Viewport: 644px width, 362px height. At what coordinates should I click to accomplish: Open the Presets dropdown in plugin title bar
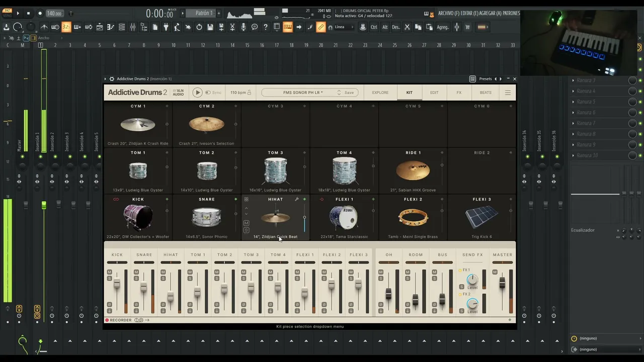tap(486, 79)
